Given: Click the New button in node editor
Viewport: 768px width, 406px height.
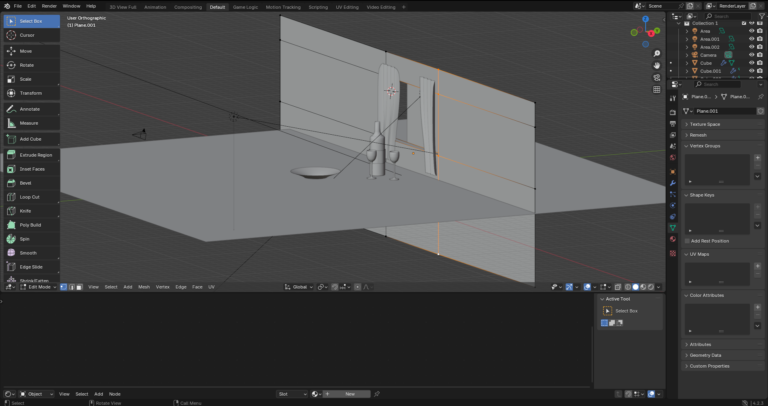Looking at the screenshot, I should click(350, 394).
